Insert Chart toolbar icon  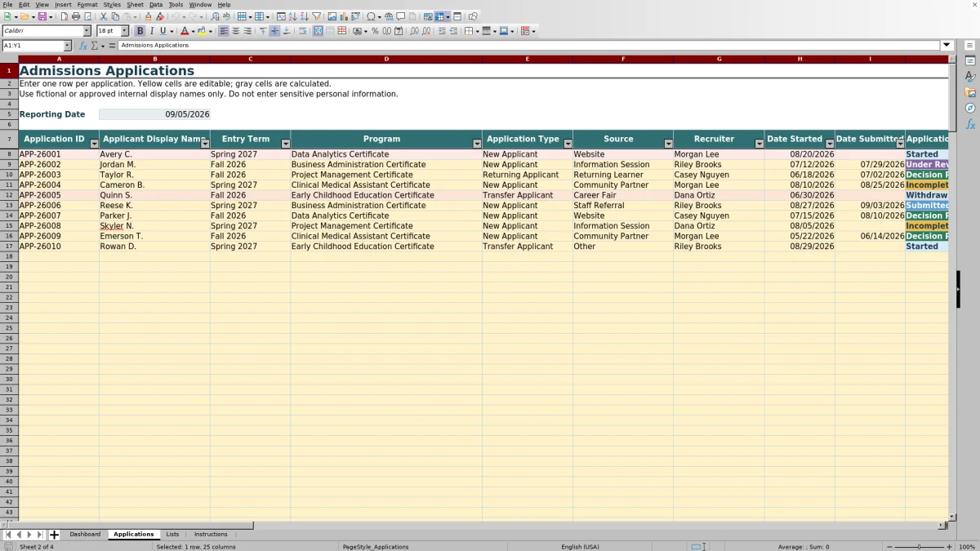[343, 16]
